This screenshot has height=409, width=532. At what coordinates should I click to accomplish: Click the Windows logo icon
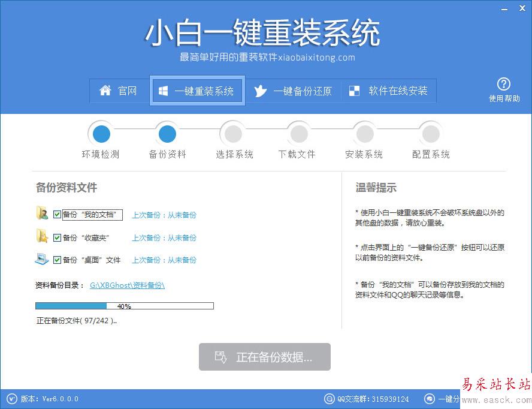point(163,91)
